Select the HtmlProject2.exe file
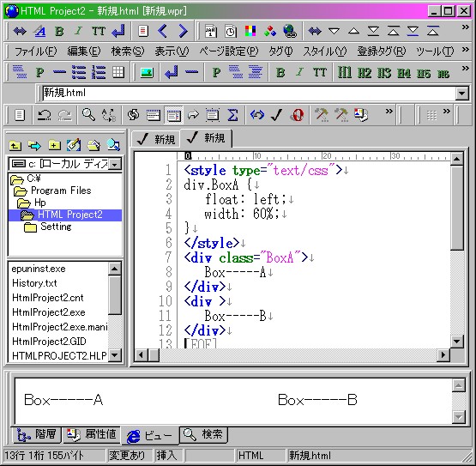 pyautogui.click(x=49, y=312)
